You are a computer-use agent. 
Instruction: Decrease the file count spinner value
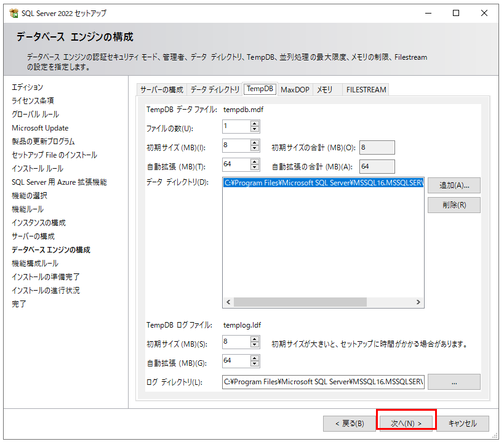pyautogui.click(x=255, y=130)
